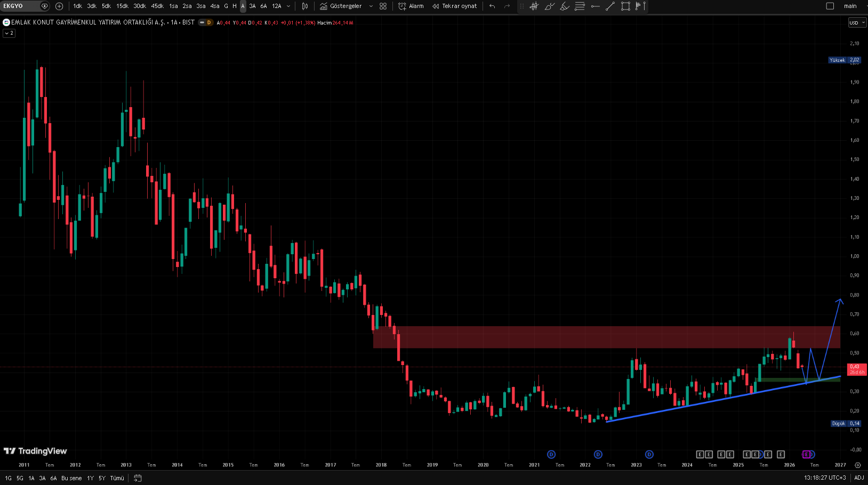This screenshot has width=868, height=485.
Task: Expand the USD currency dropdown
Action: point(857,22)
